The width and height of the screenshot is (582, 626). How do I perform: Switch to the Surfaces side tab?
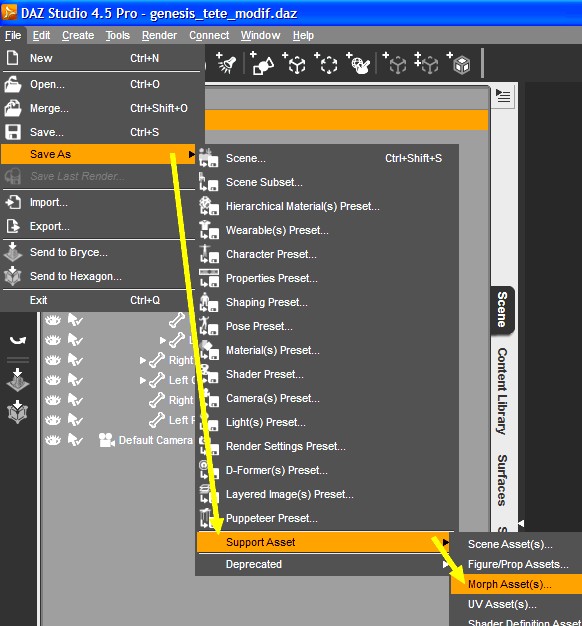tap(503, 480)
